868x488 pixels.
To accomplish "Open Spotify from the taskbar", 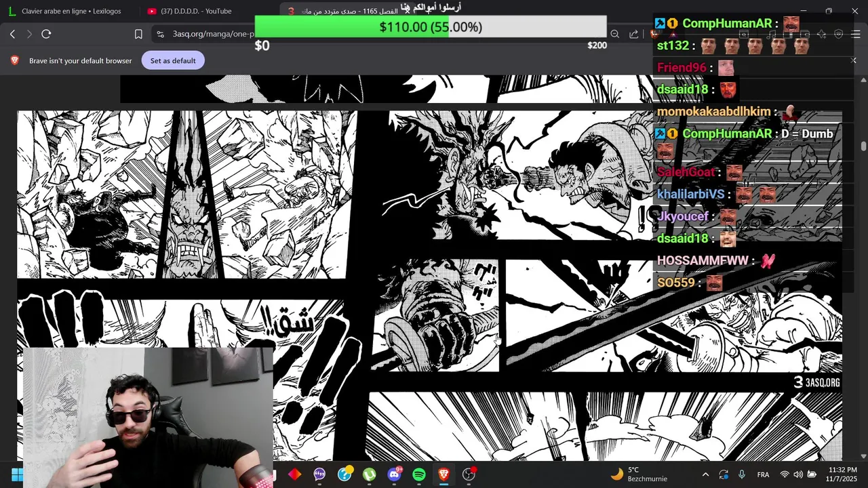I will tap(419, 474).
